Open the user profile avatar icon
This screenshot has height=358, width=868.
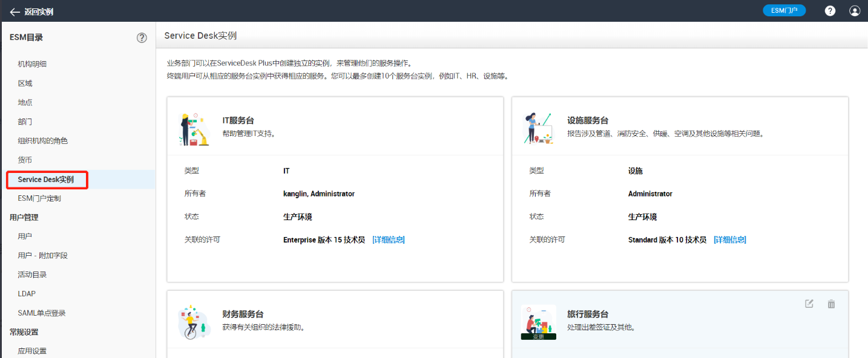pos(855,11)
